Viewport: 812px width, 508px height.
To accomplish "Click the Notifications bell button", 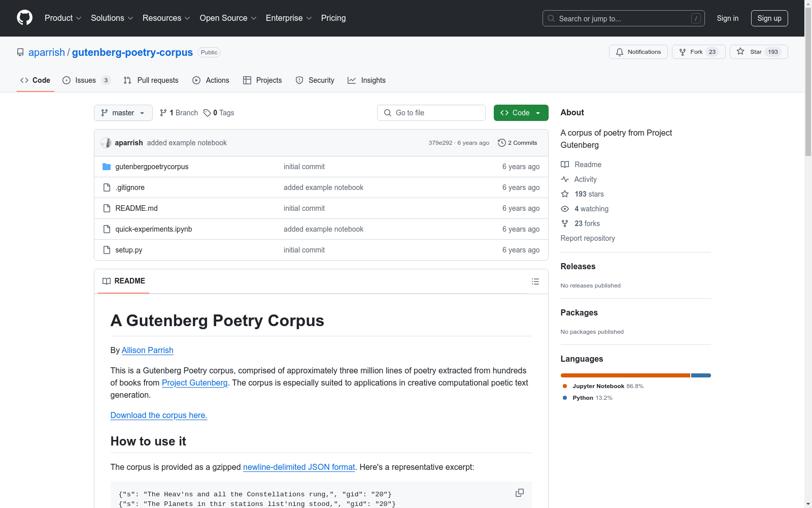I will click(x=638, y=52).
